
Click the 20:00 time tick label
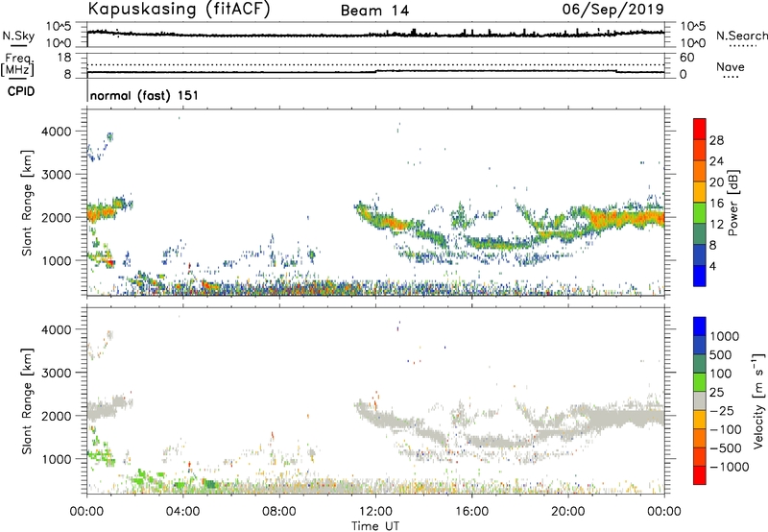567,512
